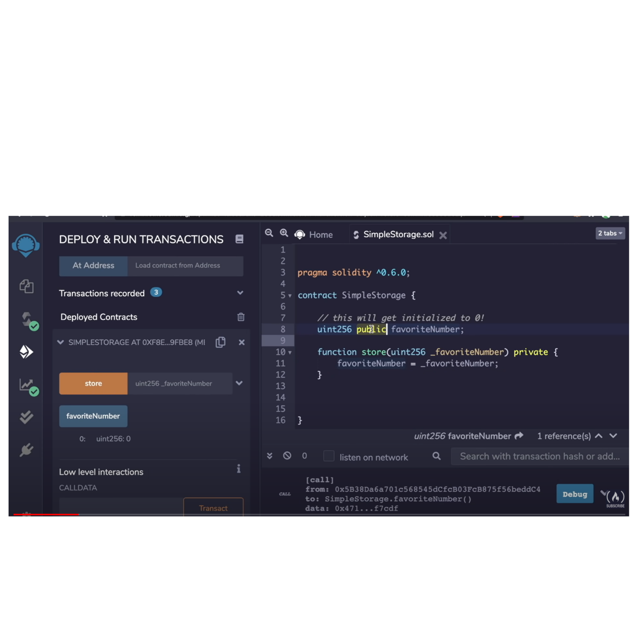Select the Deploy & Run sidebar icon
The image size is (644, 644).
coord(26,352)
